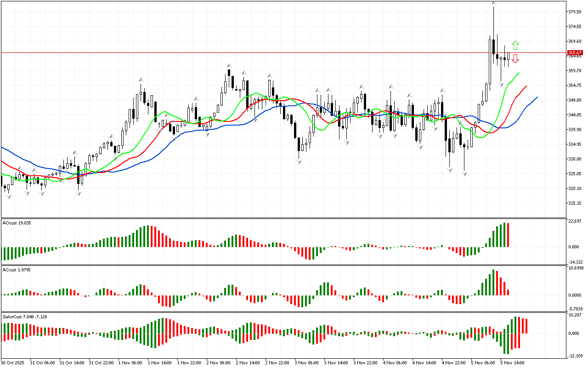This screenshot has height=368, width=588.
Task: Click the 3 Nov 06:00 time axis label
Action: [x=306, y=363]
